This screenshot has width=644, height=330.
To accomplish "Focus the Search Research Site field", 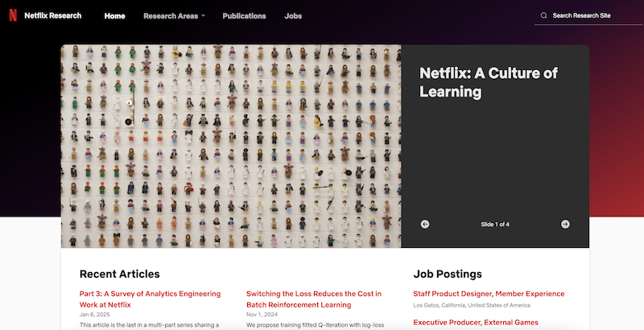I will click(x=588, y=15).
